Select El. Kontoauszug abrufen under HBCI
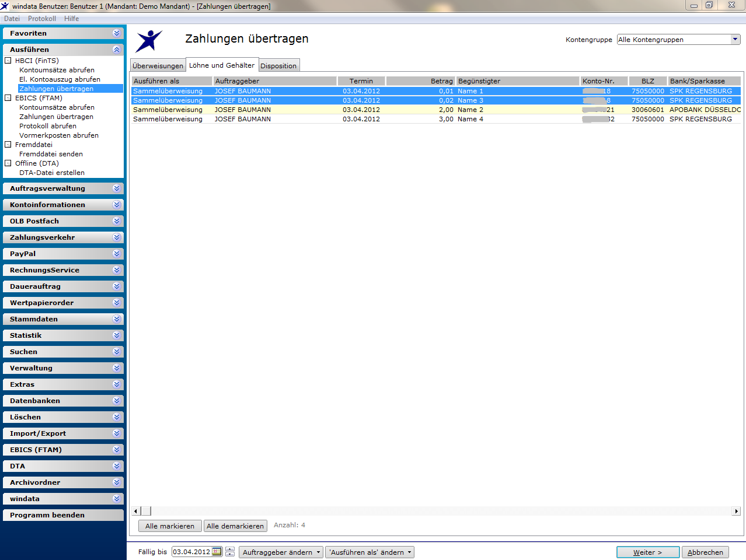Image resolution: width=746 pixels, height=560 pixels. click(60, 79)
